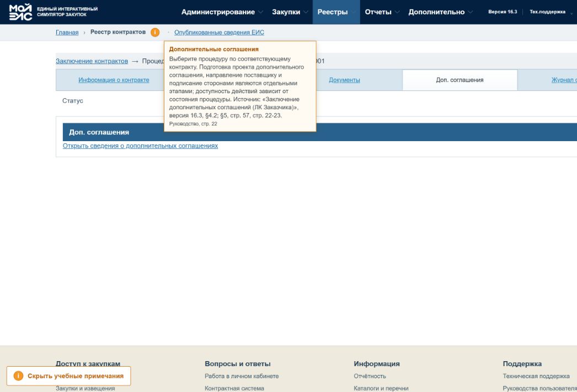Follow Заключение контрактов breadcrumb link
Viewport: 577px width, 392px height.
(92, 61)
